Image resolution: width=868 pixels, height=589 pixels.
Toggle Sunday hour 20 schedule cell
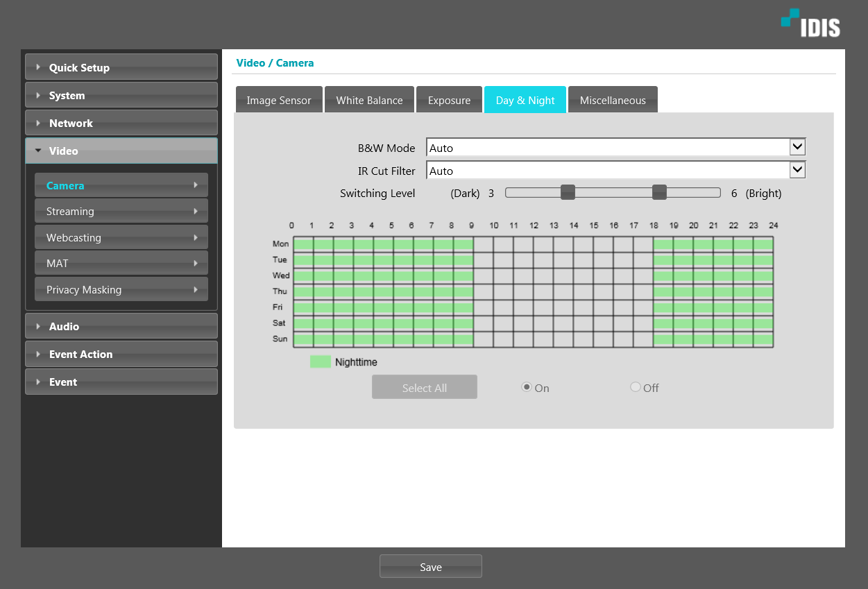tap(703, 340)
